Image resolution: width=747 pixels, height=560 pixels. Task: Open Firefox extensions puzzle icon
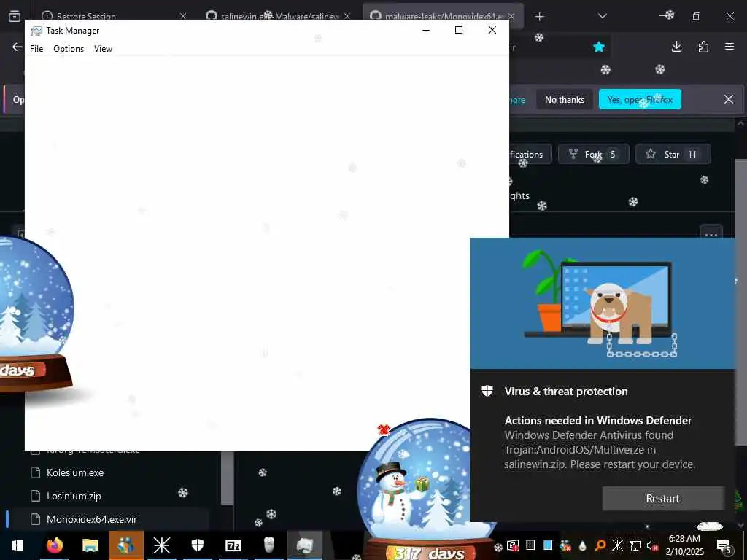point(703,47)
